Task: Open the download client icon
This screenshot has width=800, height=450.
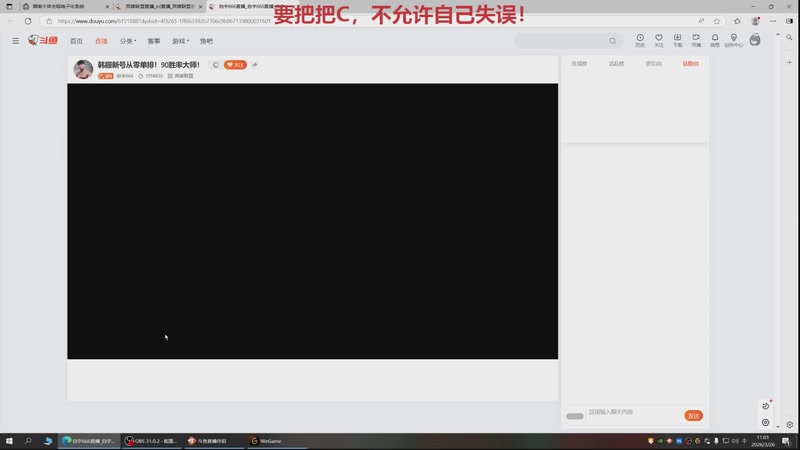Action: click(677, 40)
